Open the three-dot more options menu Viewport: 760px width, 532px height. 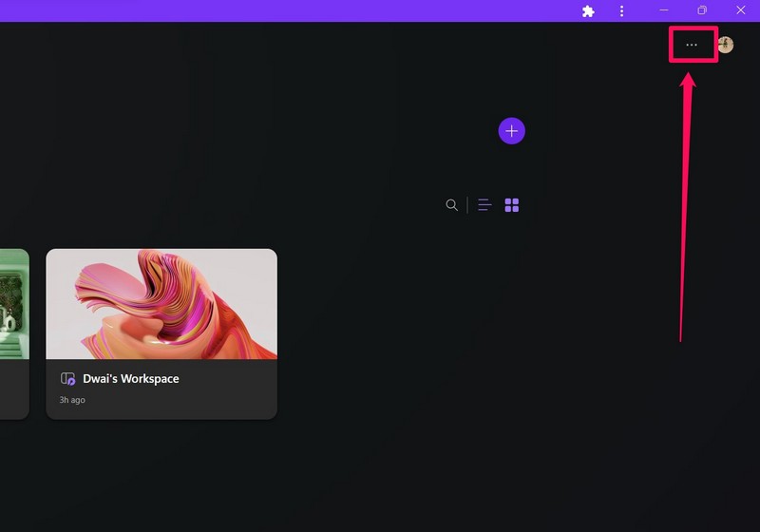(692, 45)
